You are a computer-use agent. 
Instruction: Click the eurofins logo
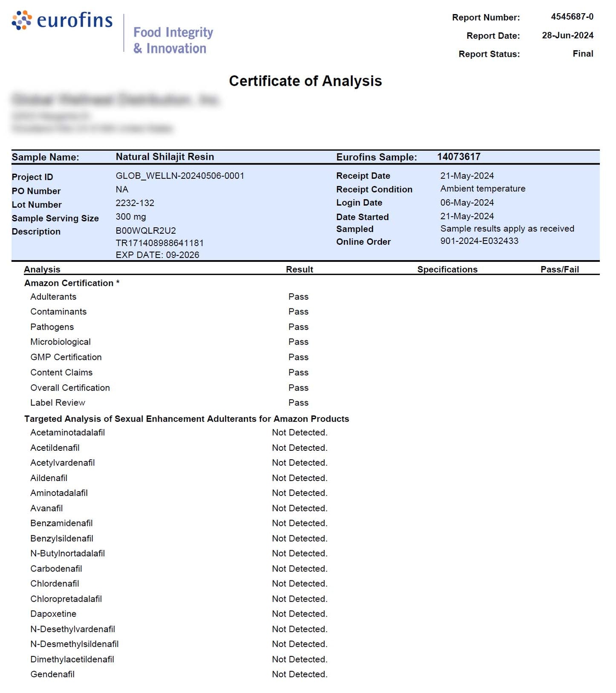point(62,20)
